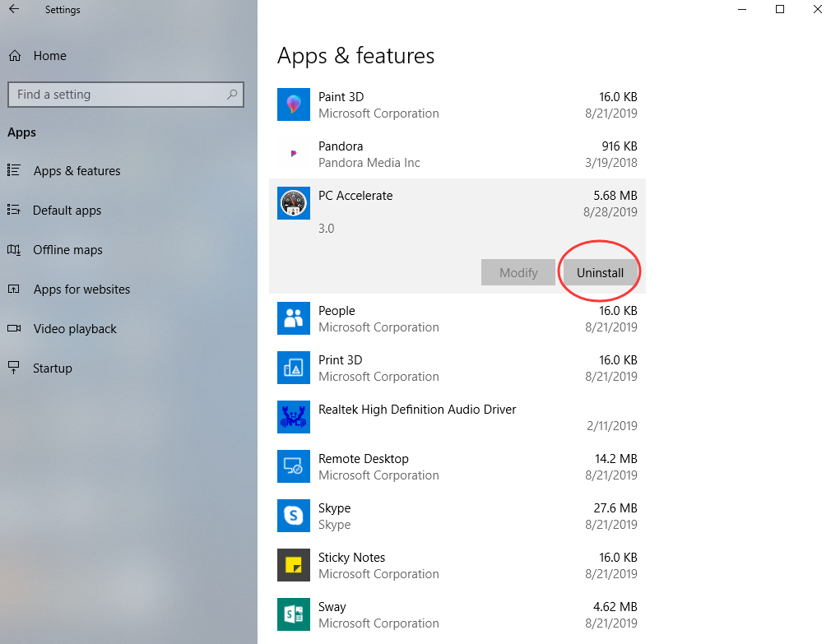This screenshot has height=644, width=831.
Task: Select the Pandora app name
Action: [341, 146]
